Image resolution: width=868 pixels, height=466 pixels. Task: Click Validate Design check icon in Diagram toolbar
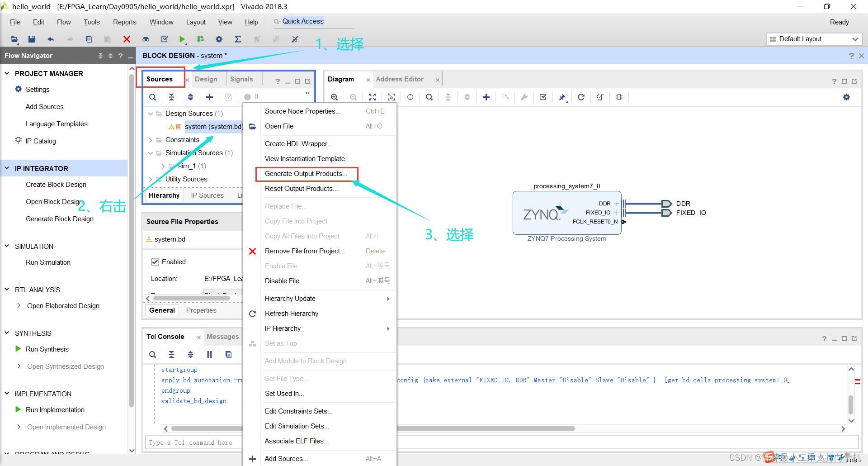pos(543,97)
